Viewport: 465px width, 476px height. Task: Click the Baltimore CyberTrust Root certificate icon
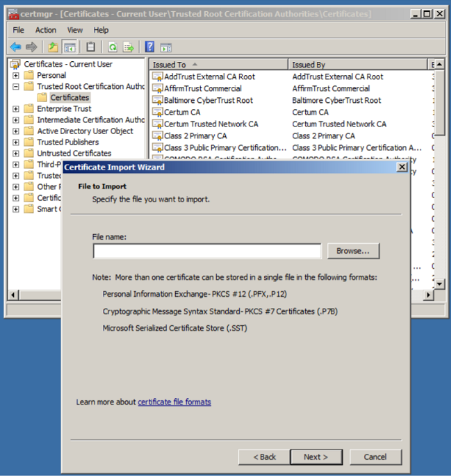pos(157,100)
